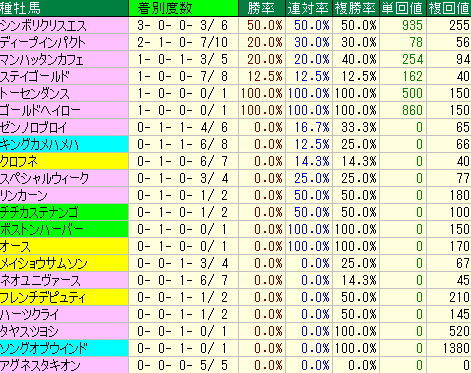Click the 860 単回値 value
This screenshot has height=373, width=471.
coord(412,110)
